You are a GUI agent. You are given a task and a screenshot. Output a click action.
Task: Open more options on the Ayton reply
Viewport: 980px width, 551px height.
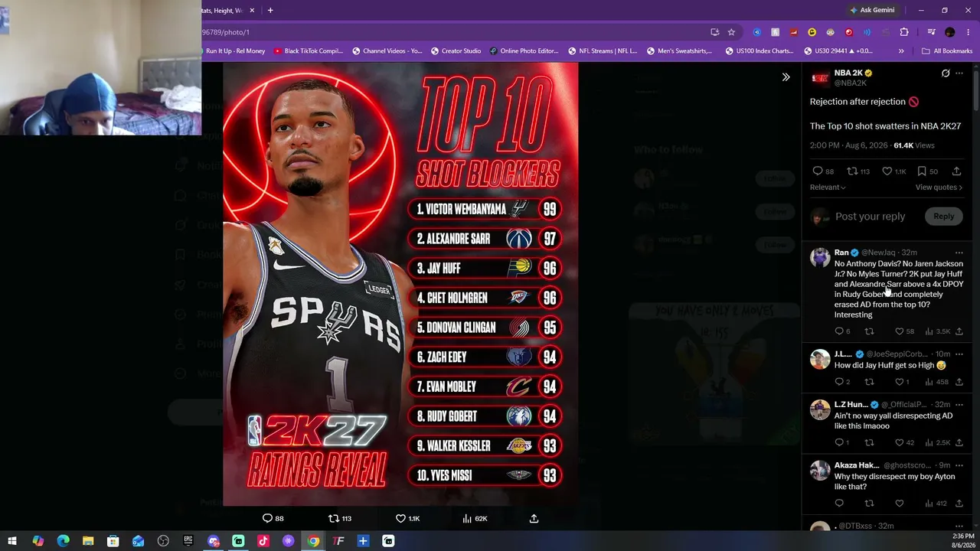pyautogui.click(x=959, y=465)
